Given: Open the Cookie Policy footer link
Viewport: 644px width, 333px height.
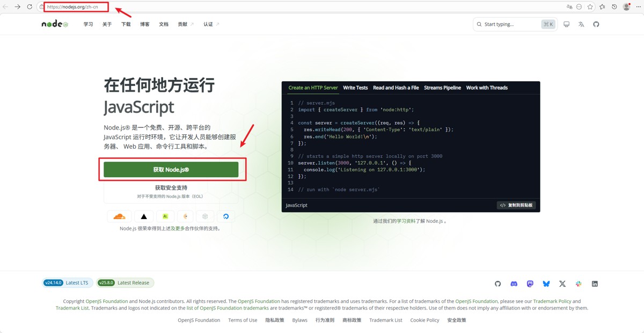Looking at the screenshot, I should tap(425, 320).
